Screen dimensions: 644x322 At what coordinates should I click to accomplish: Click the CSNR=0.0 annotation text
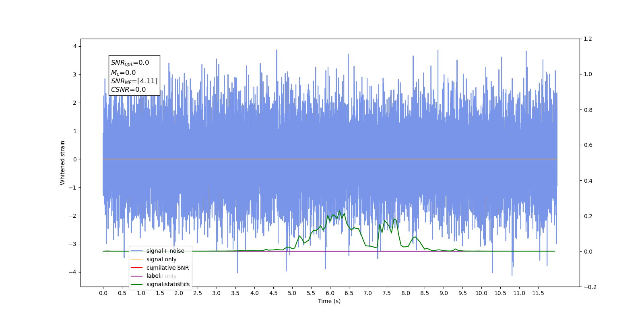(128, 90)
